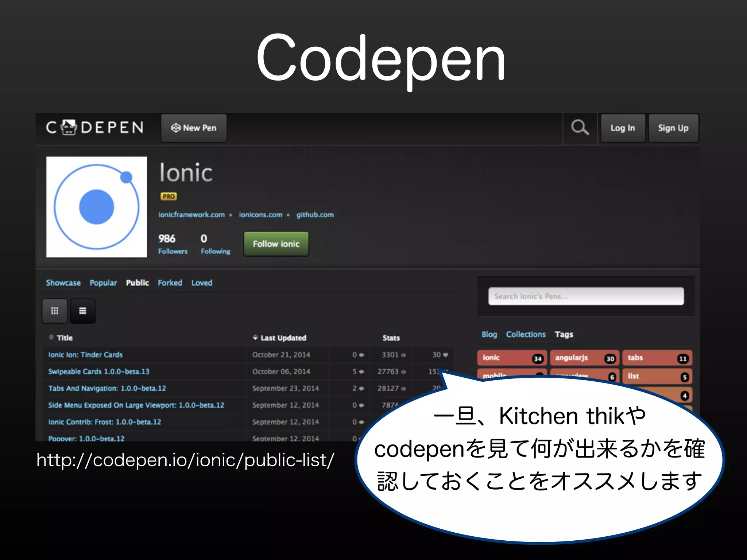Open ionicons.com link
This screenshot has width=747, height=560.
[x=261, y=215]
